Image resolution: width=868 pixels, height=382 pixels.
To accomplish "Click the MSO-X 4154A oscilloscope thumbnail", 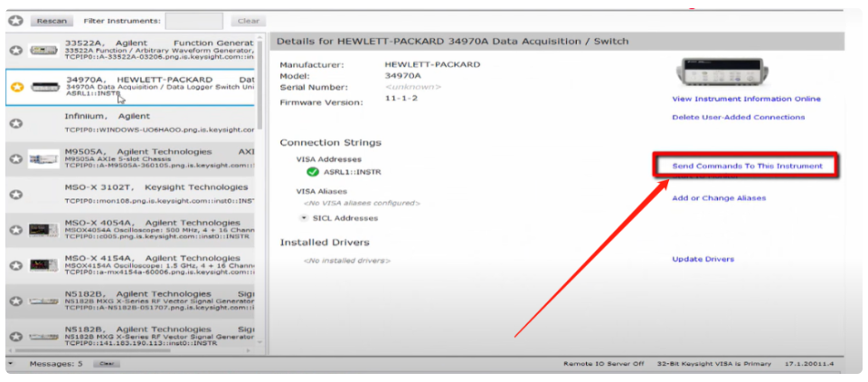I will 43,265.
